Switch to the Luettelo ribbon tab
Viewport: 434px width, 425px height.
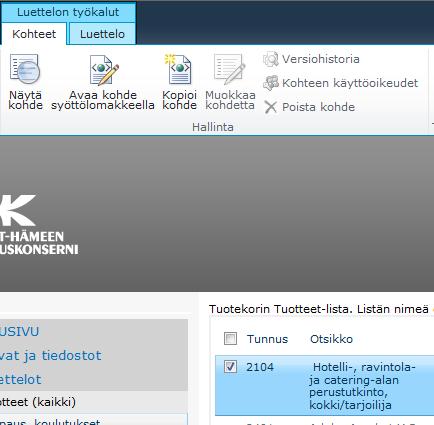coord(102,34)
